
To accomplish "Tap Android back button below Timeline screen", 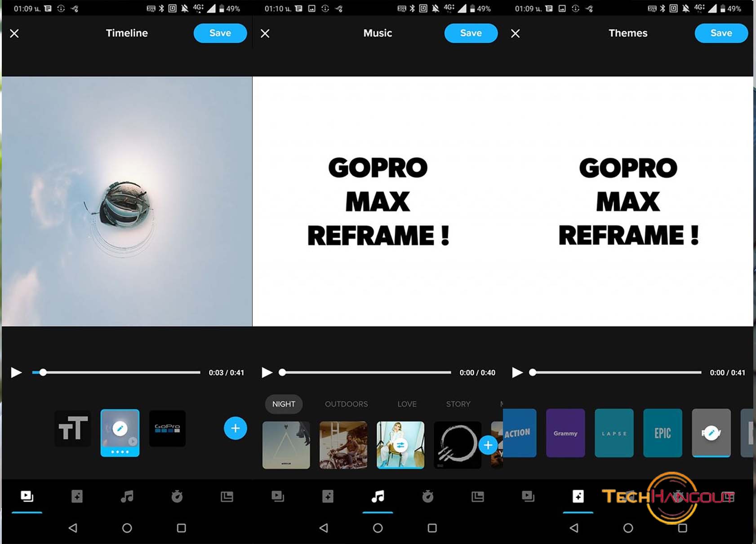I will (73, 528).
